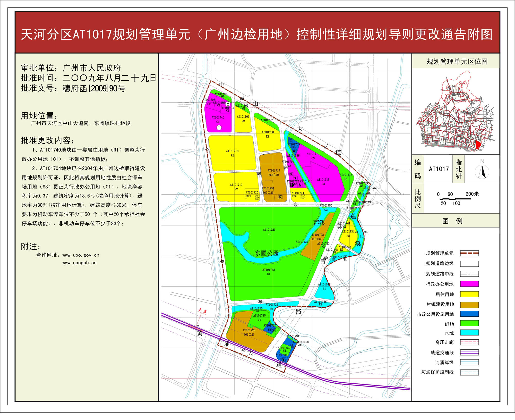This screenshot has height=420, width=515.
Task: Click the red banner map title
Action: [x=256, y=34]
